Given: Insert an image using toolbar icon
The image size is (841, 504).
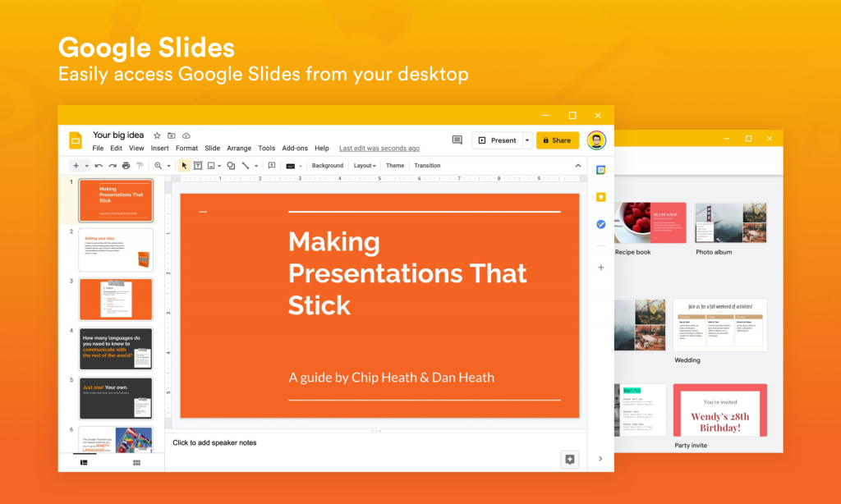Looking at the screenshot, I should (x=211, y=166).
